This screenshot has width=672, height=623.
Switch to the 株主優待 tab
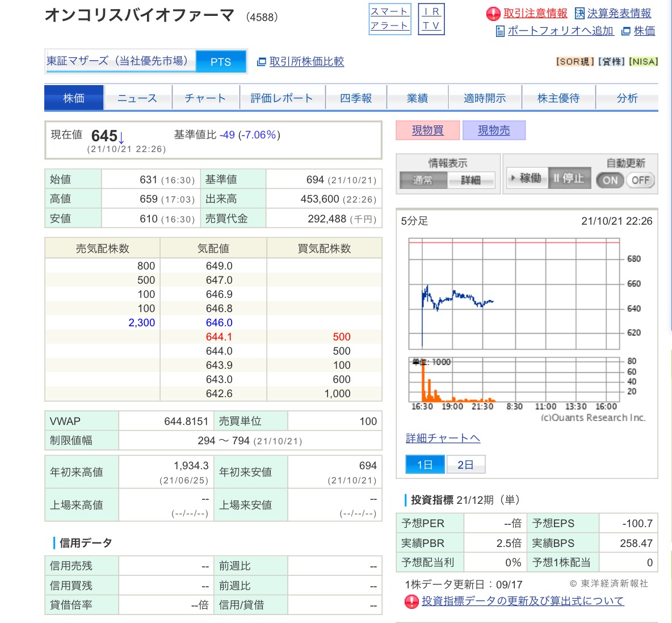pyautogui.click(x=558, y=98)
